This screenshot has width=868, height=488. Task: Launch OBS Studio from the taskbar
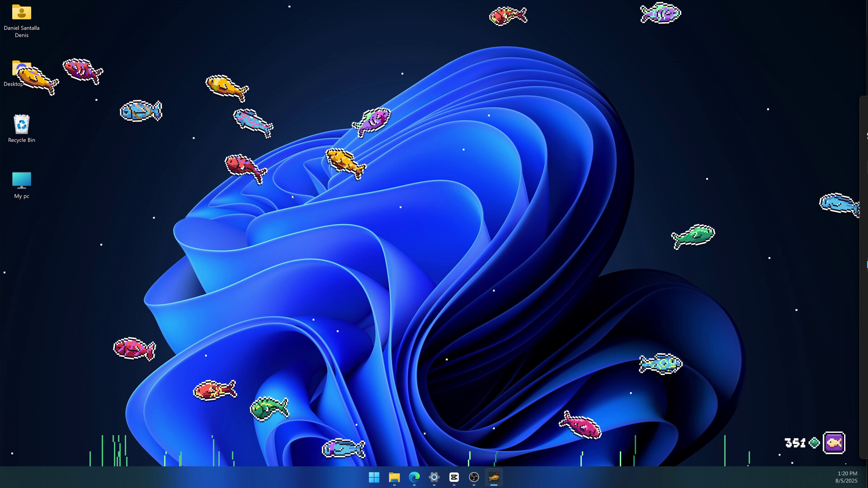[x=474, y=477]
